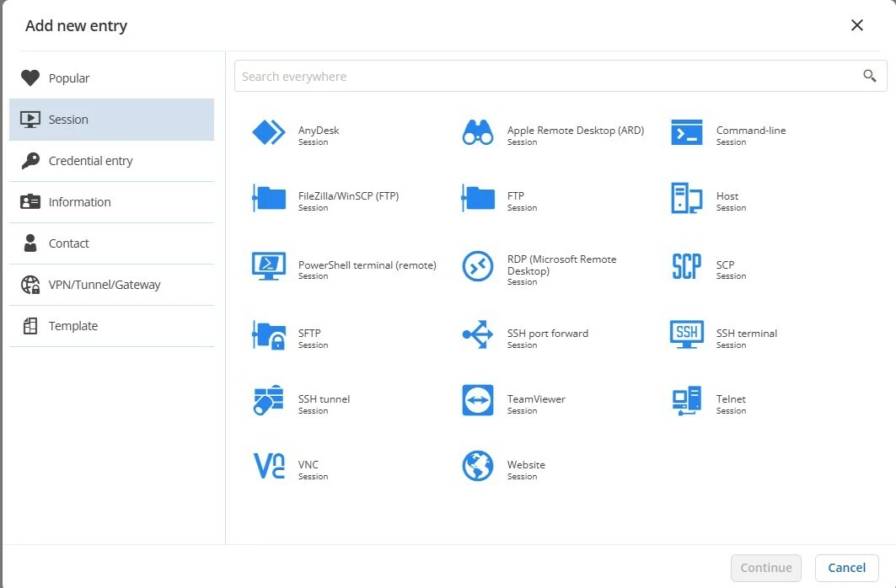
Task: Select the "Website" label
Action: (x=526, y=465)
